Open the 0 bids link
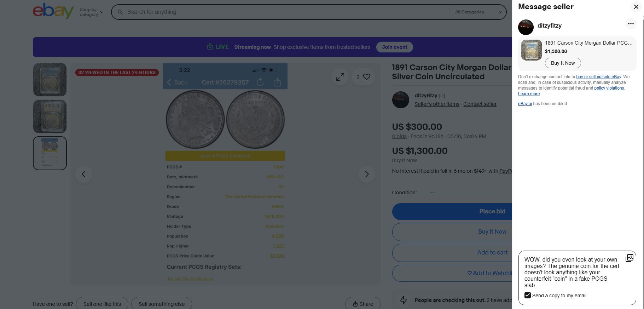 pyautogui.click(x=399, y=136)
